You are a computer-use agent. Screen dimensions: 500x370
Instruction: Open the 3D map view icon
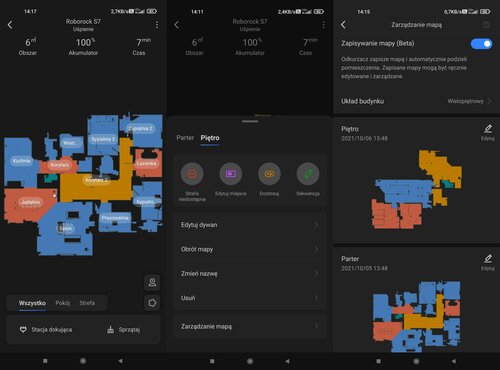coord(152,303)
